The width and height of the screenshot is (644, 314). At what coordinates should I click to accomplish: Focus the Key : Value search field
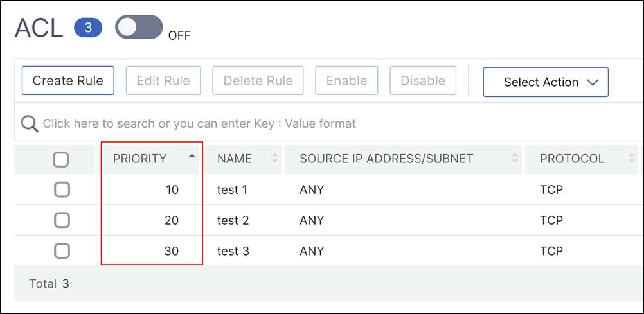tap(328, 123)
